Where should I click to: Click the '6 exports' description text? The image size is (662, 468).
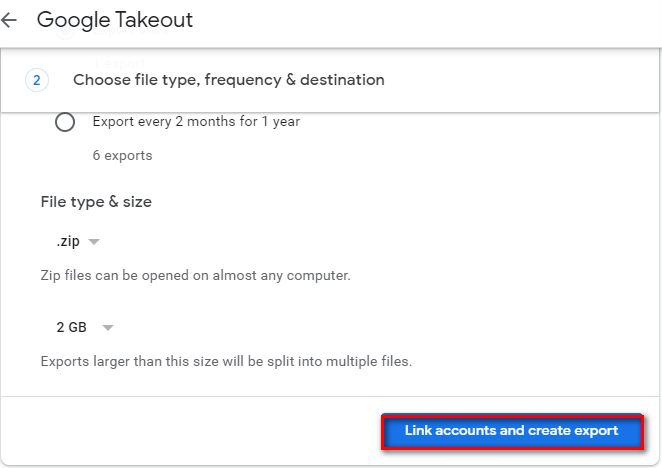[x=122, y=156]
